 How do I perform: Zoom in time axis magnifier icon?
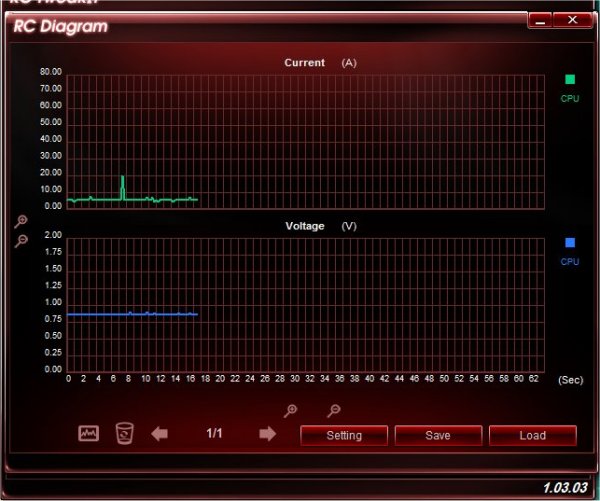tap(290, 411)
